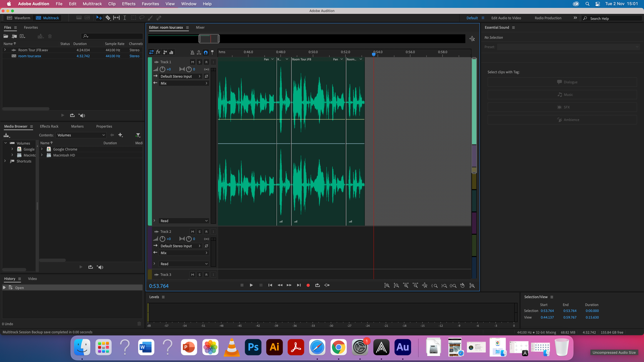644x362 pixels.
Task: Switch to the Video tab
Action: coord(33,279)
